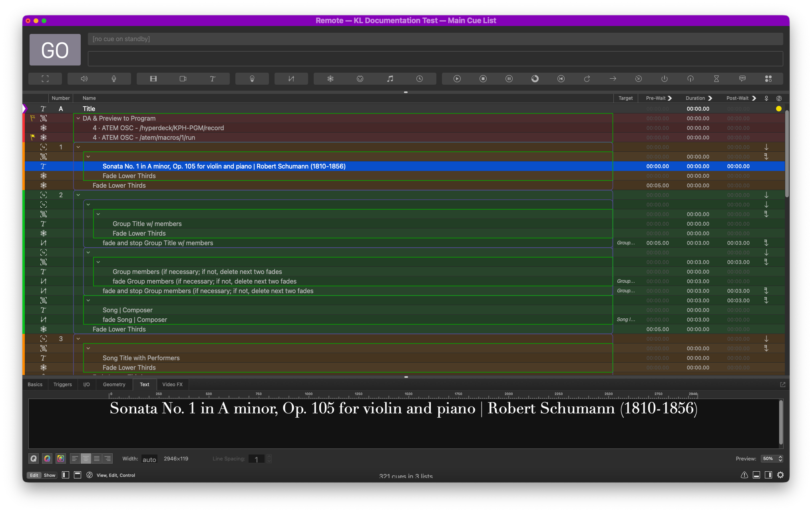Add a Devamp cue from the toolbar
Image resolution: width=812 pixels, height=512 pixels.
tap(587, 79)
